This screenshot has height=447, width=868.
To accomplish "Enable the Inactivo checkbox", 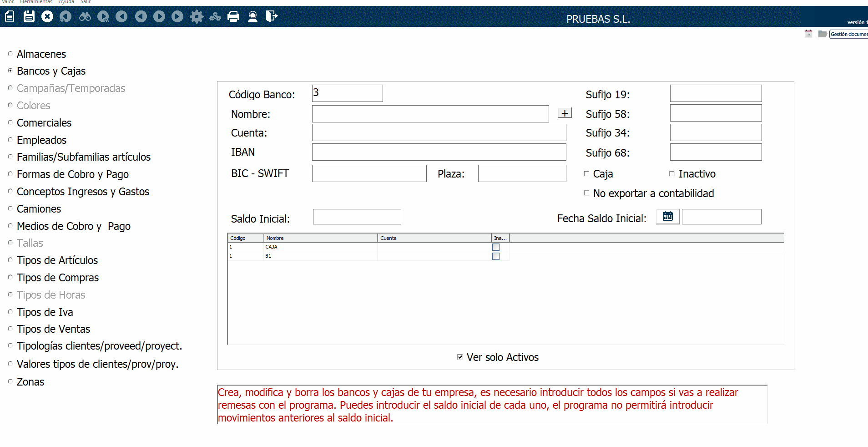I will coord(672,173).
